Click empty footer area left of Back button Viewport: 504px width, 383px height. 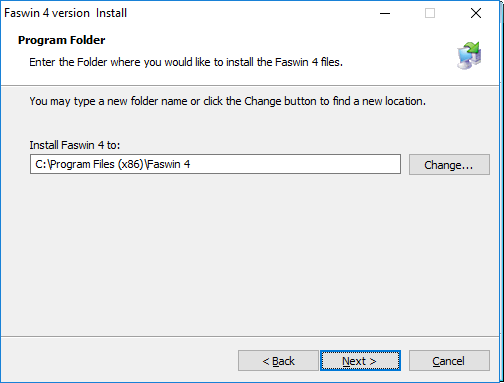coord(117,360)
